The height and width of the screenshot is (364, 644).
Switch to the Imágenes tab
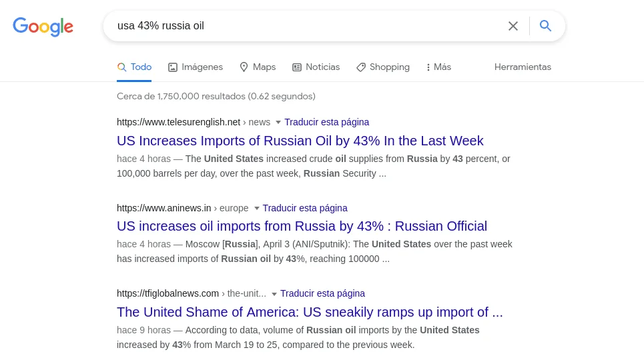point(196,67)
